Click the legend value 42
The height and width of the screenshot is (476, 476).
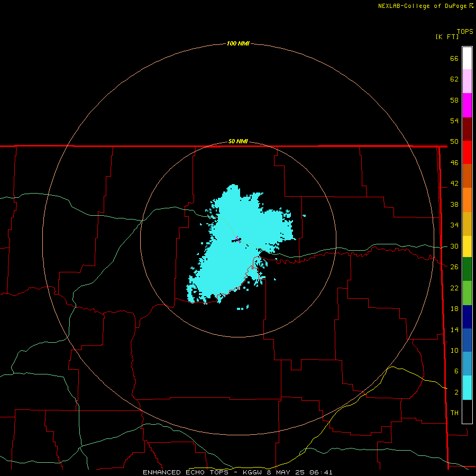454,184
